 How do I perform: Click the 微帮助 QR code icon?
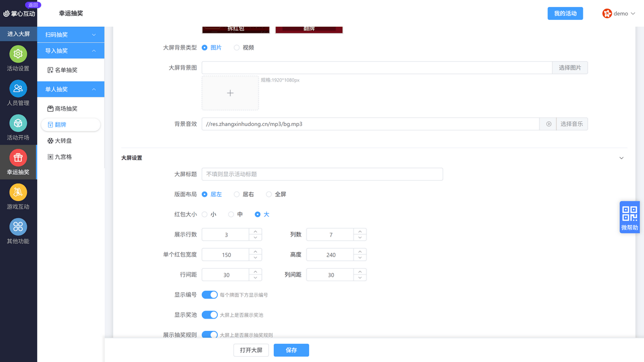coord(630,213)
